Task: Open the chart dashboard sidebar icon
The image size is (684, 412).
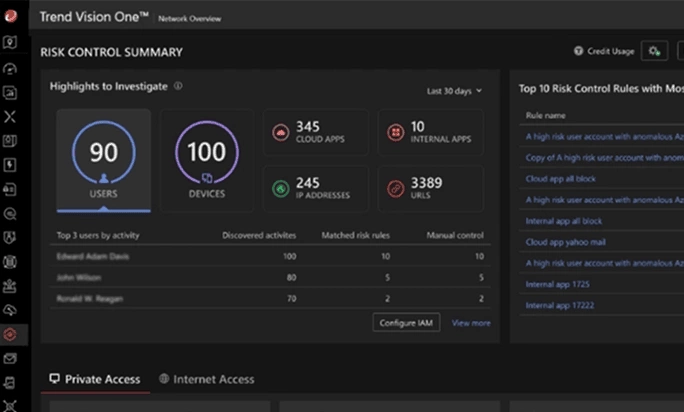Action: 10,93
